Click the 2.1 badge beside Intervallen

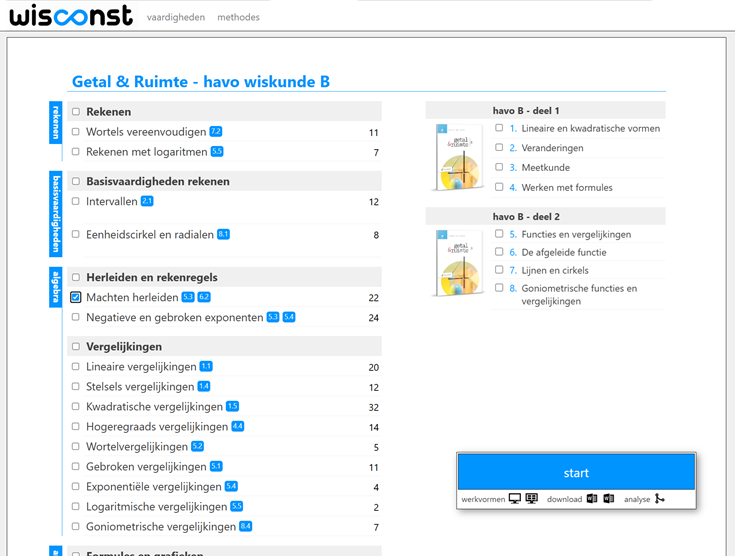tap(147, 201)
